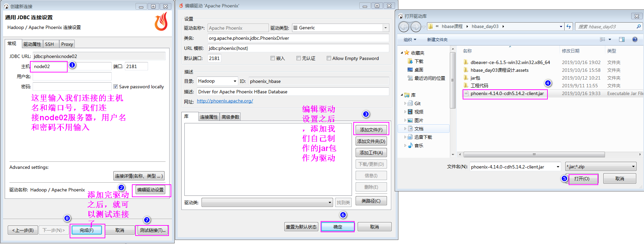Click the Forward arrow in file dialog
Viewport: 644px width, 244px height.
[416, 26]
